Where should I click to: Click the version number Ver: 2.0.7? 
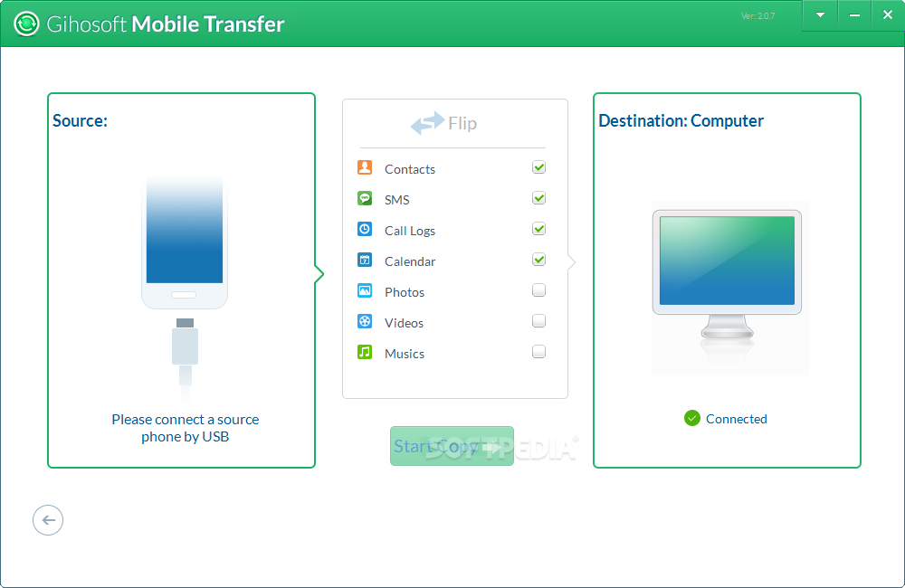757,16
